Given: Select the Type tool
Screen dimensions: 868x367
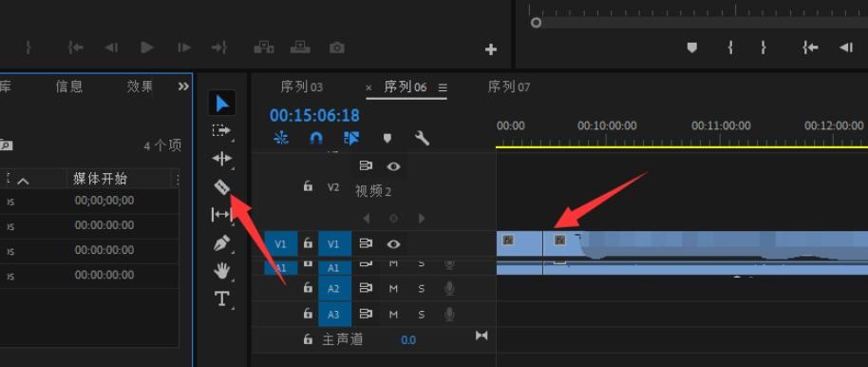Looking at the screenshot, I should point(221,299).
